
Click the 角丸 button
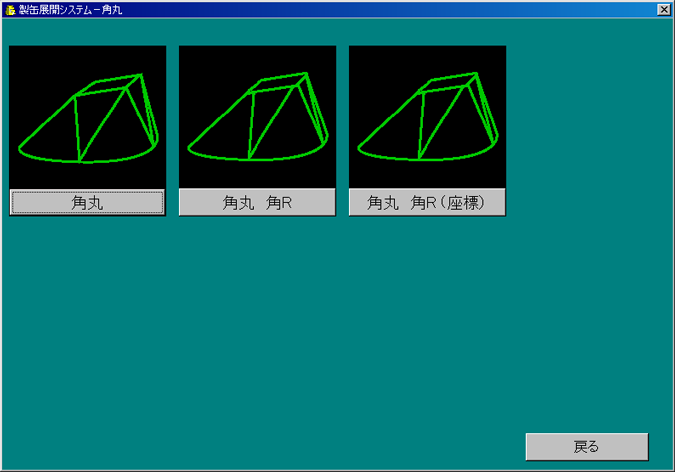coord(87,202)
